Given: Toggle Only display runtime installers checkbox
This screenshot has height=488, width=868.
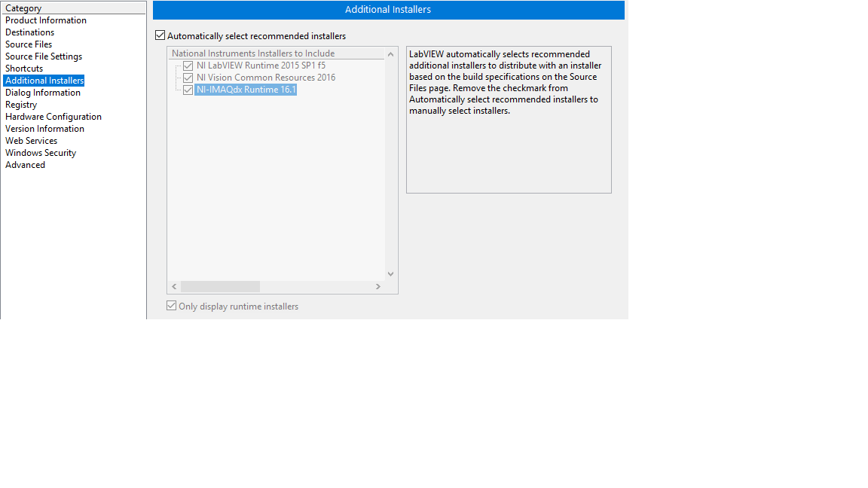Looking at the screenshot, I should tap(172, 306).
